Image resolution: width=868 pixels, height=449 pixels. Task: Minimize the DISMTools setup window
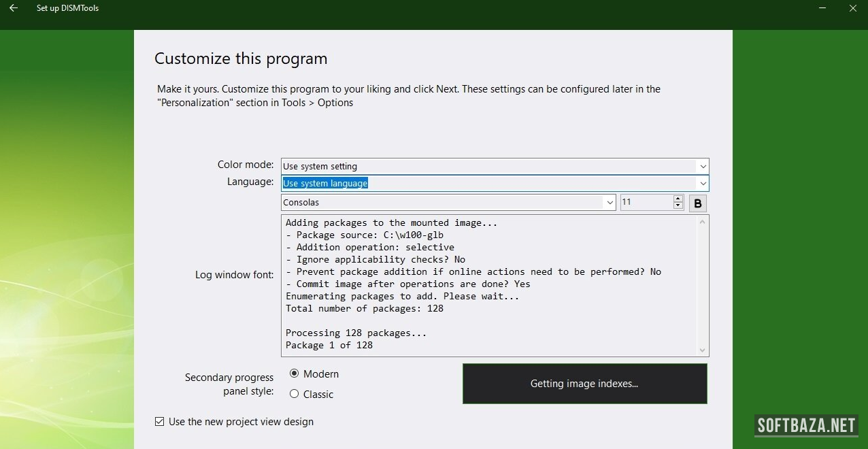tap(822, 8)
